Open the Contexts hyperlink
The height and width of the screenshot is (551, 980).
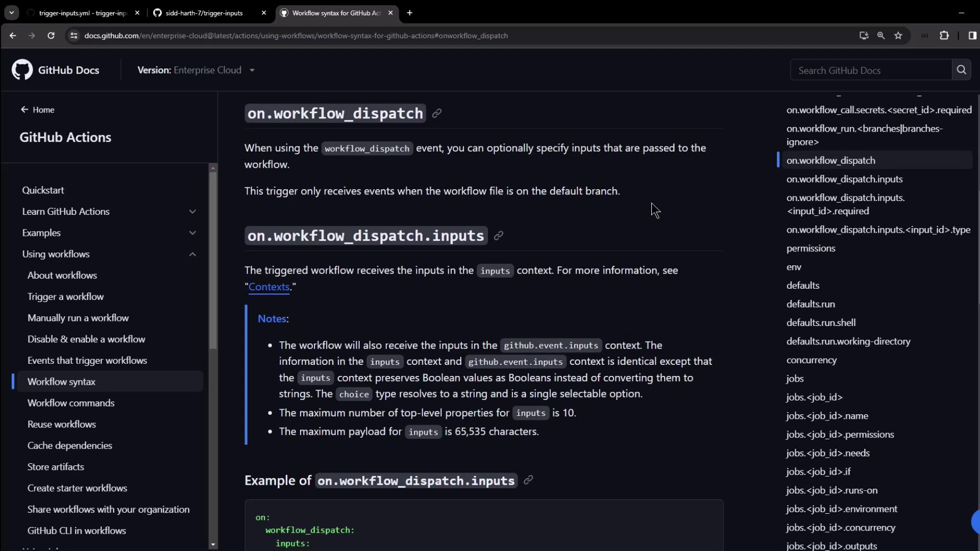[x=269, y=287]
